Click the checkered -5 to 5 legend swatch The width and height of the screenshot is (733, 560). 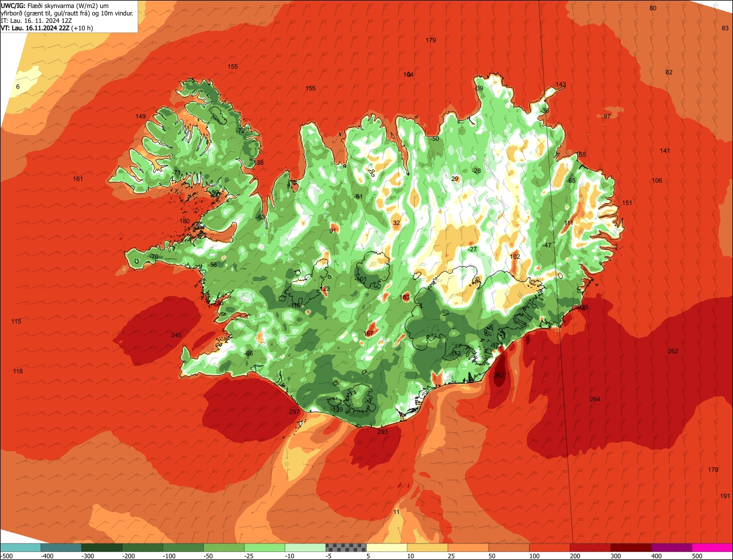(x=346, y=547)
